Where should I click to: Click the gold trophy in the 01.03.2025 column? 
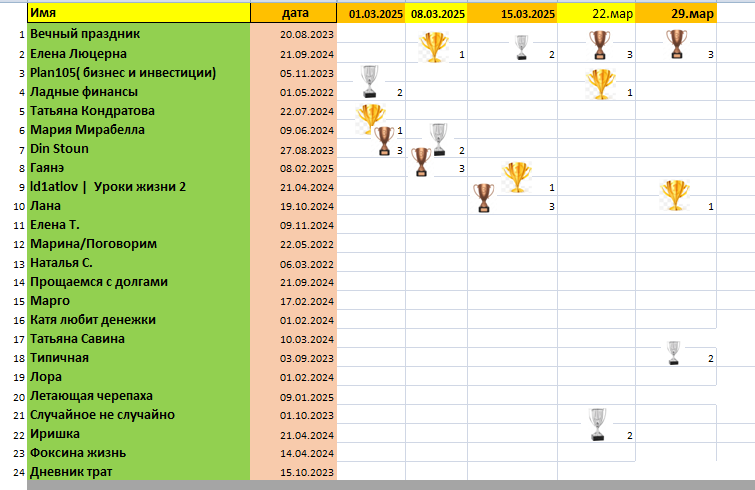370,118
